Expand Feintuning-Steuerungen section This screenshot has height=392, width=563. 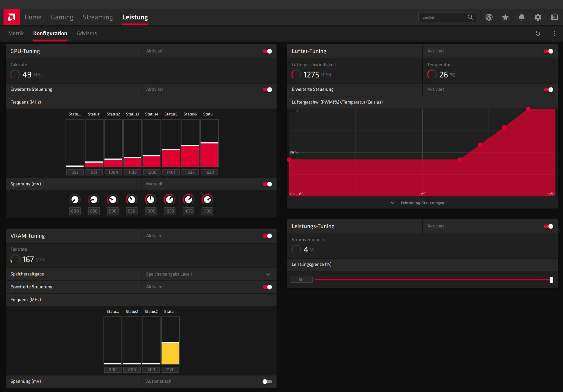[422, 203]
